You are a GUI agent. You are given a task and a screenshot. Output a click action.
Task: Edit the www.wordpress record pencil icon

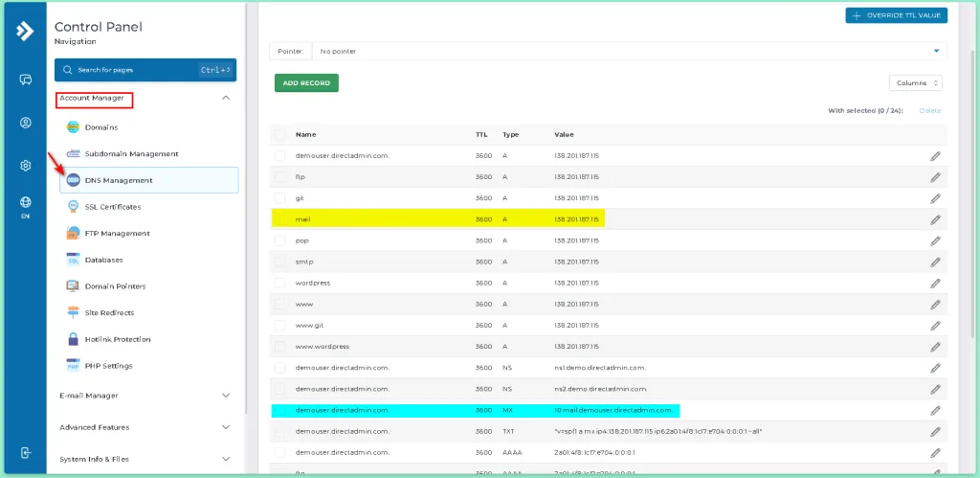(935, 347)
